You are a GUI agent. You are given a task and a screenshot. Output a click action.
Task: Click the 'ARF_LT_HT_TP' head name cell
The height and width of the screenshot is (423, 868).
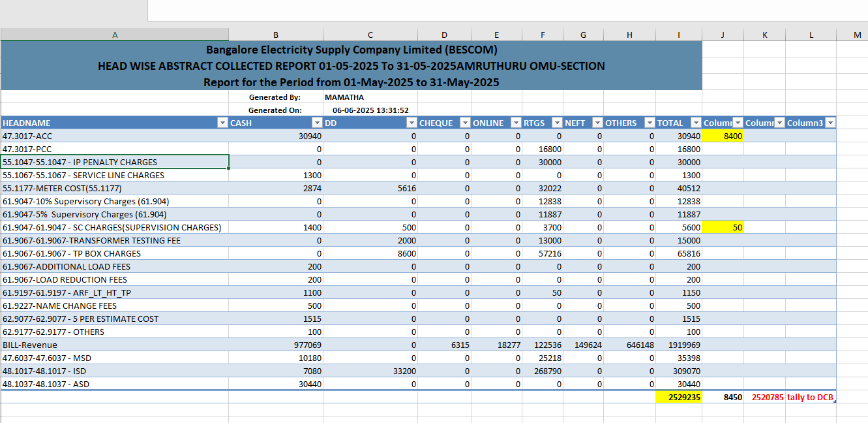coord(115,292)
